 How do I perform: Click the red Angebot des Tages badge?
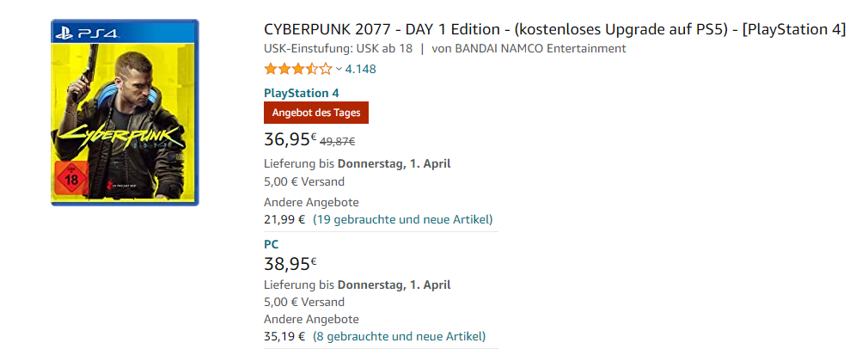coord(316,113)
